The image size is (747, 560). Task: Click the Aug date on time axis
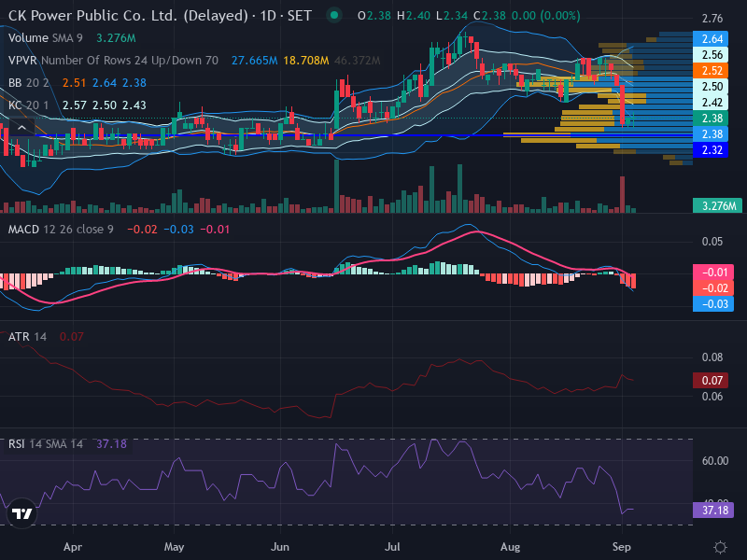510,547
